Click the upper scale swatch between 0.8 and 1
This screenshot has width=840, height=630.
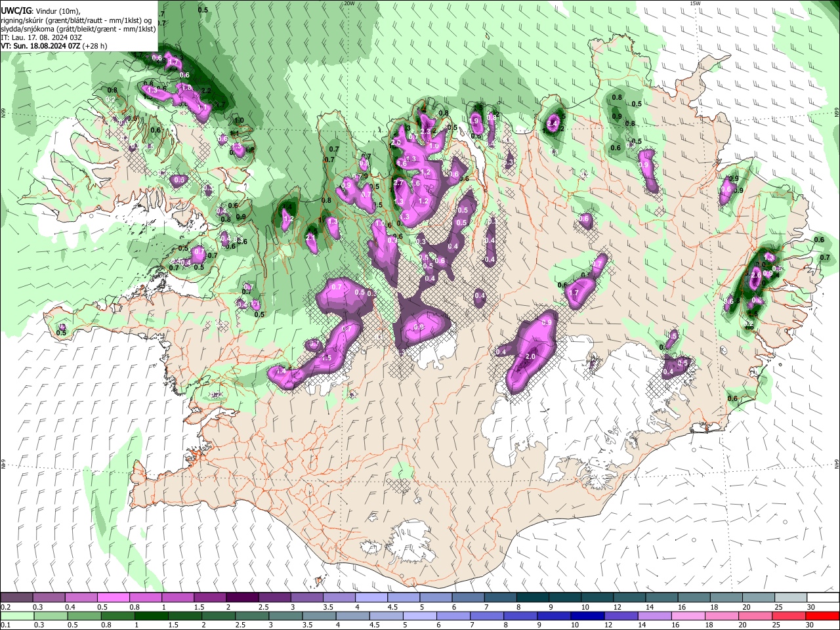[146, 598]
